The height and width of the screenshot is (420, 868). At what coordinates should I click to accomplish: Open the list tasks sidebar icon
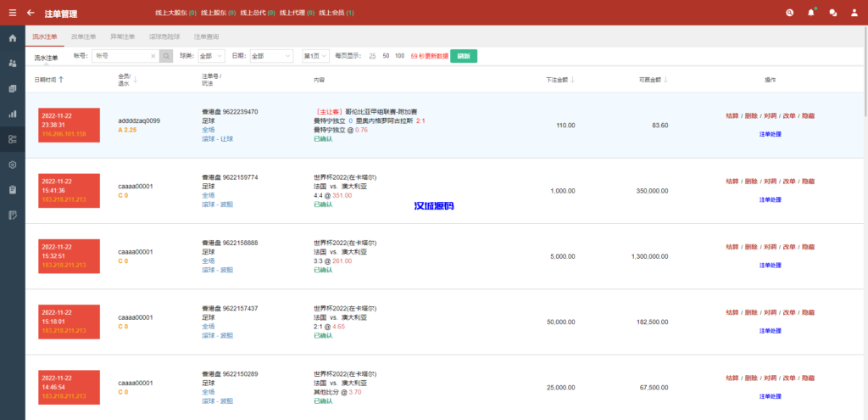click(13, 139)
